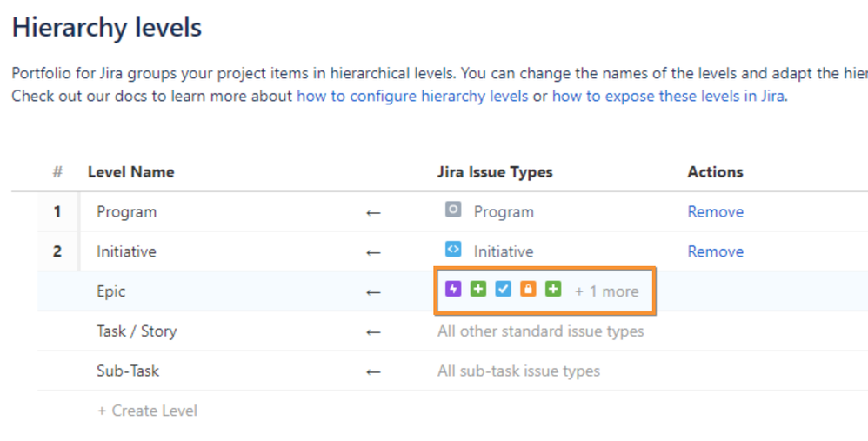Select the Program level name field
Viewport: 868px width, 441px height.
click(126, 212)
